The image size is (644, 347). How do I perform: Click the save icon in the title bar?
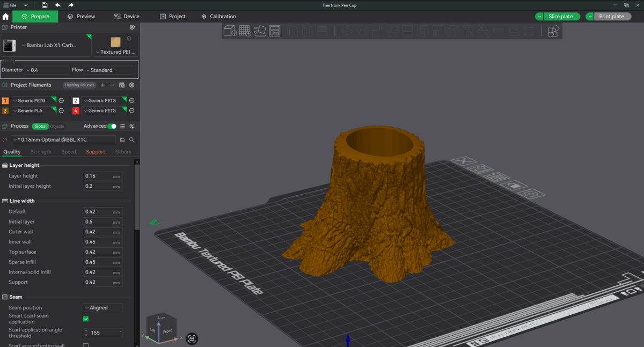[x=45, y=5]
